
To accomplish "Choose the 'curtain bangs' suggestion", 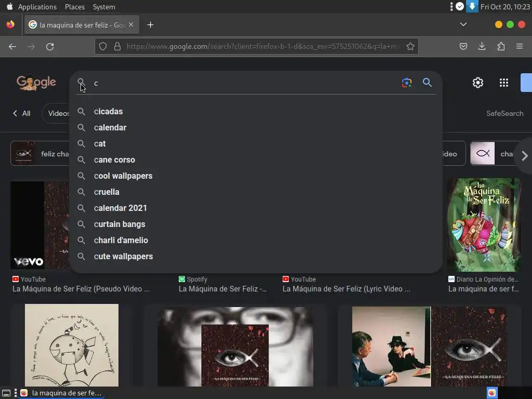I will click(256, 224).
